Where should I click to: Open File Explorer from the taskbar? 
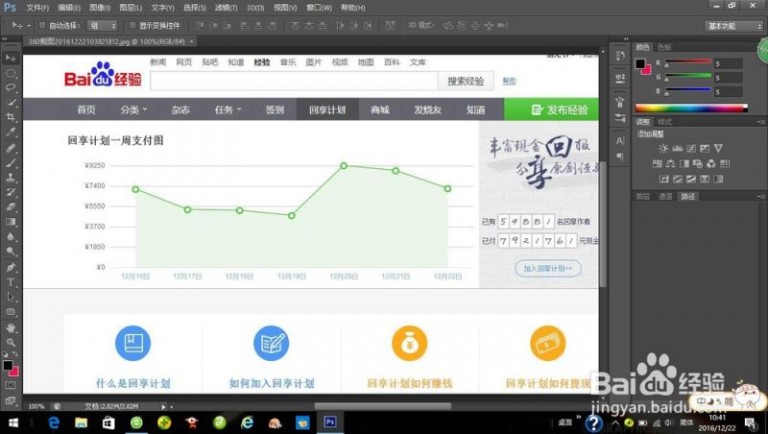coord(81,422)
